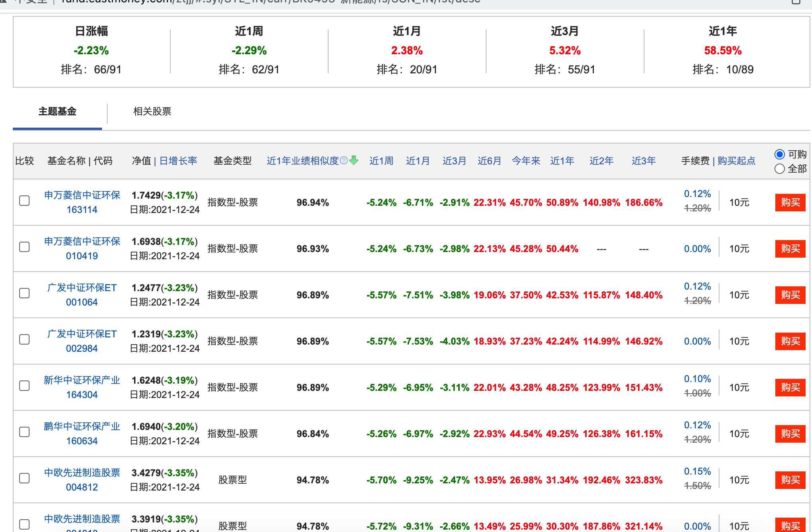Open the 主题基金 tab
This screenshot has width=812, height=532.
click(x=57, y=111)
